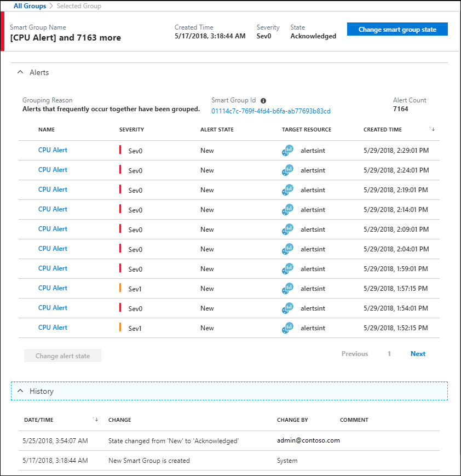
Task: Open CPU Alert created at 1:52:15 PM
Action: click(x=53, y=328)
